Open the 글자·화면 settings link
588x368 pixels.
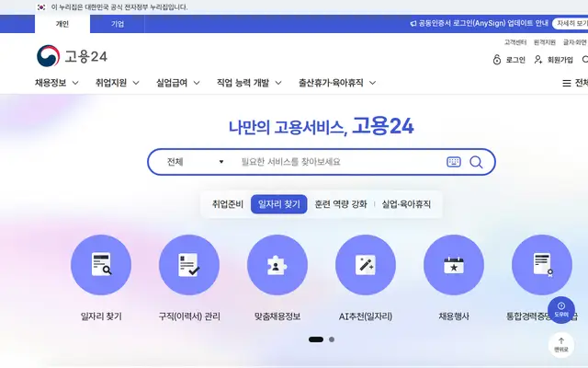575,42
